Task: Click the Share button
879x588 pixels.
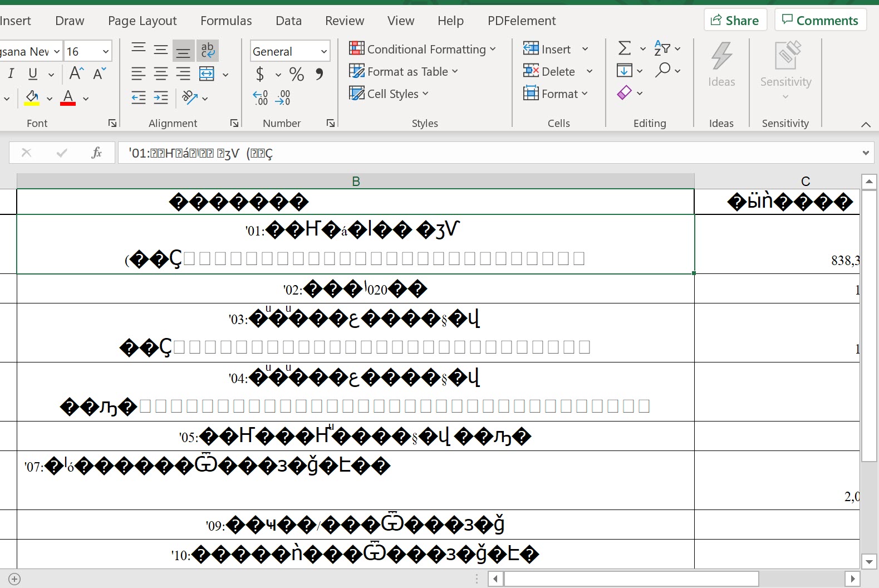Action: pos(735,20)
